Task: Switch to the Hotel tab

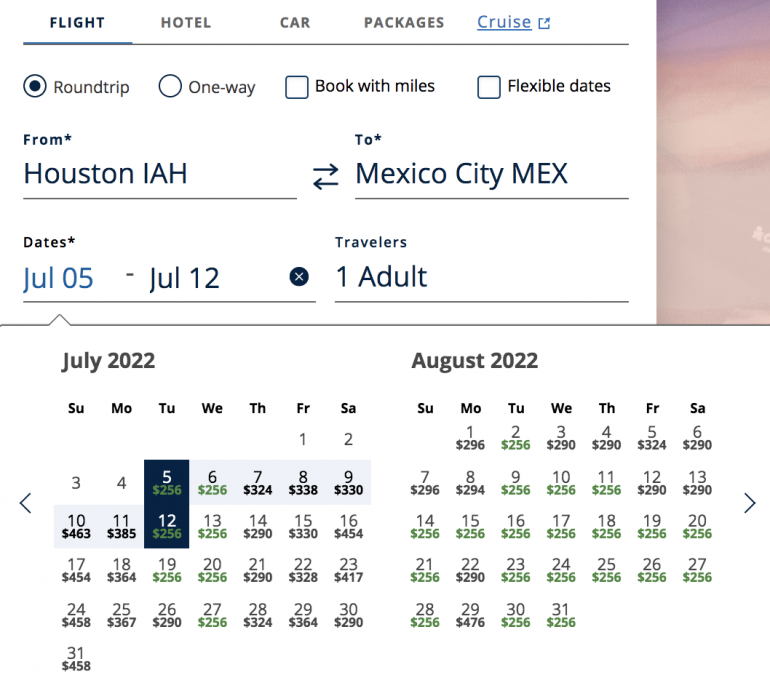Action: point(186,22)
